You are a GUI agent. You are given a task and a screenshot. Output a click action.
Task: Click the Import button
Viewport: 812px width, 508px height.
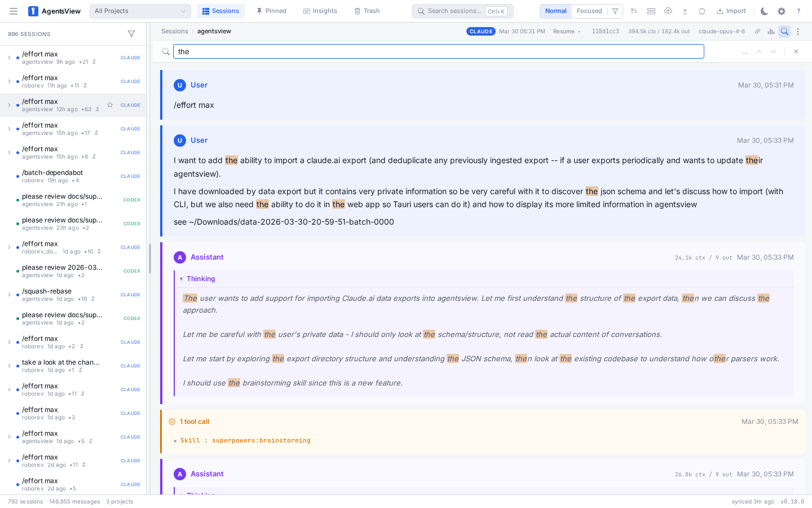[x=731, y=11]
